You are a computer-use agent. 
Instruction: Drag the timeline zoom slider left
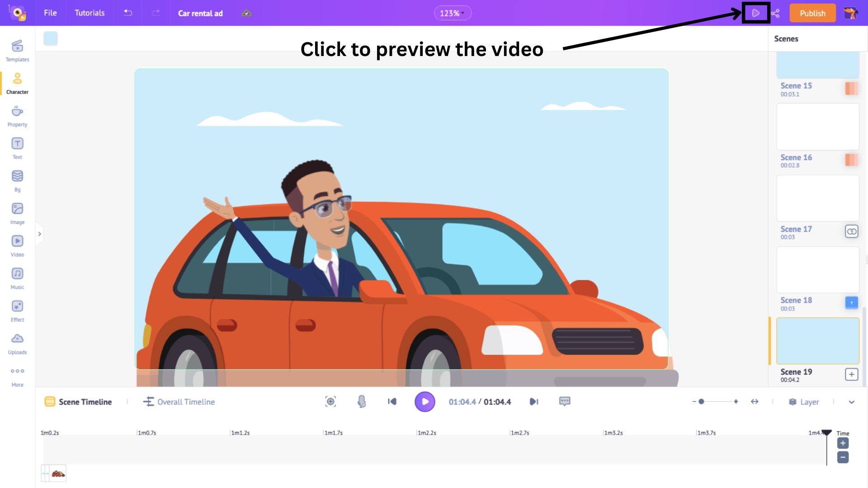pyautogui.click(x=702, y=402)
